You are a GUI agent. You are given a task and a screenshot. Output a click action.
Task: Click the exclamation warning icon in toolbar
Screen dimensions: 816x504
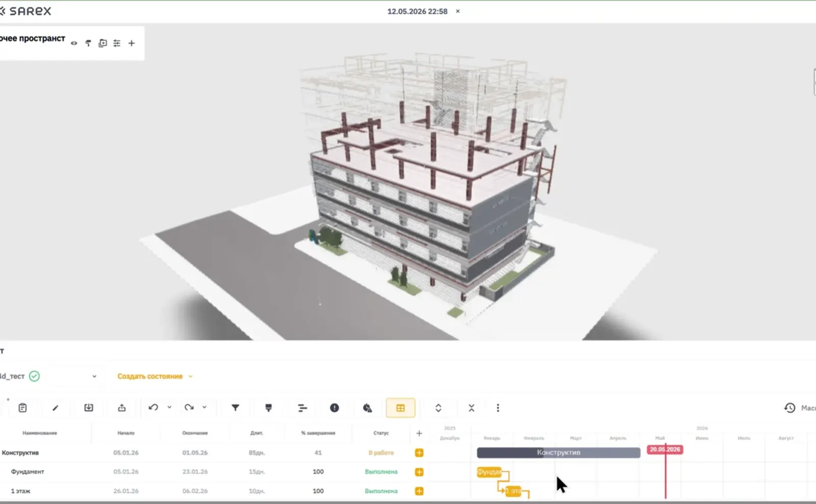pos(334,408)
